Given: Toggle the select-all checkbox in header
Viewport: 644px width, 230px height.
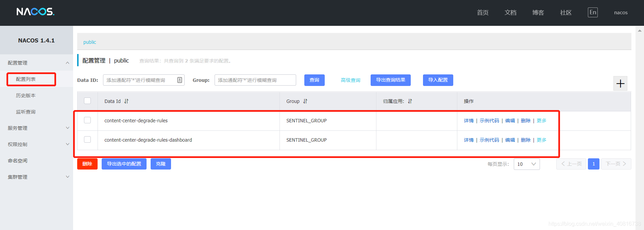Looking at the screenshot, I should pos(87,101).
